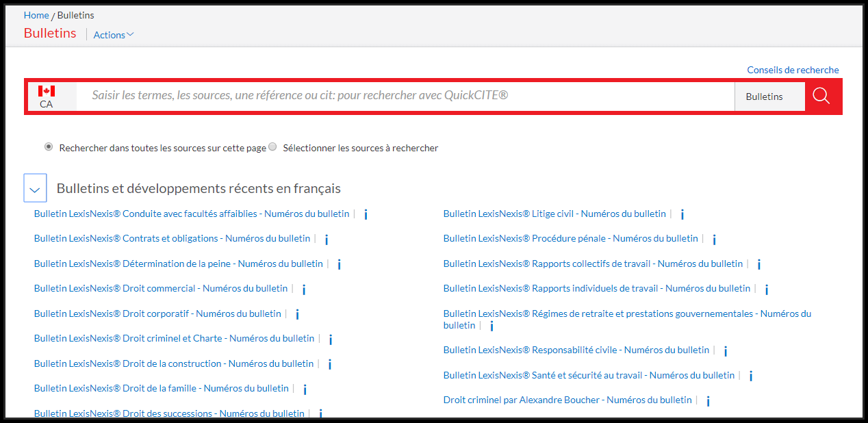Open Bulletin Droit commercial link
Viewport: 868px width, 423px height.
[x=161, y=288]
